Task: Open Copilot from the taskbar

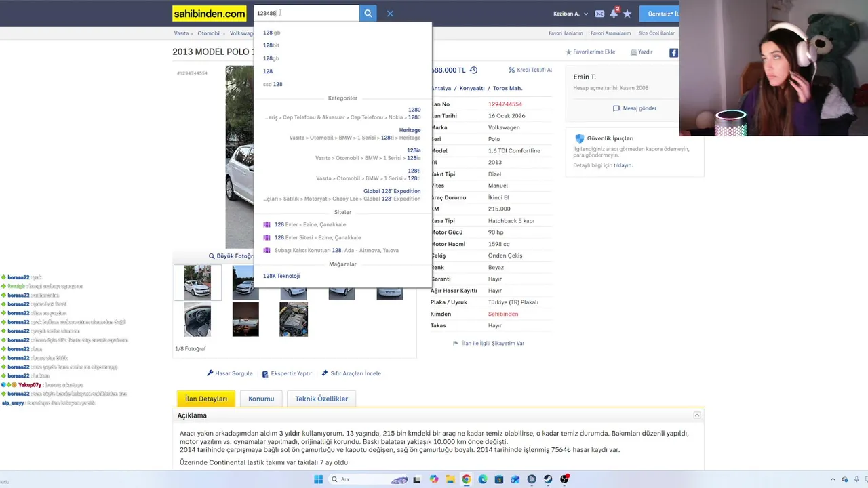Action: 434,479
